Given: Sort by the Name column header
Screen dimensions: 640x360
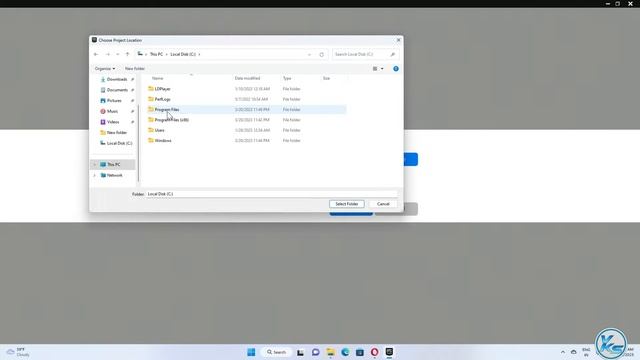Looking at the screenshot, I should [158, 78].
